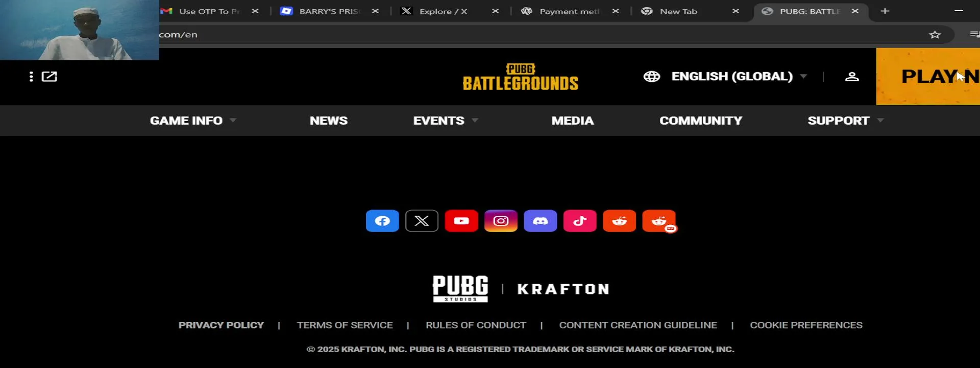Open the Community nav item

701,121
